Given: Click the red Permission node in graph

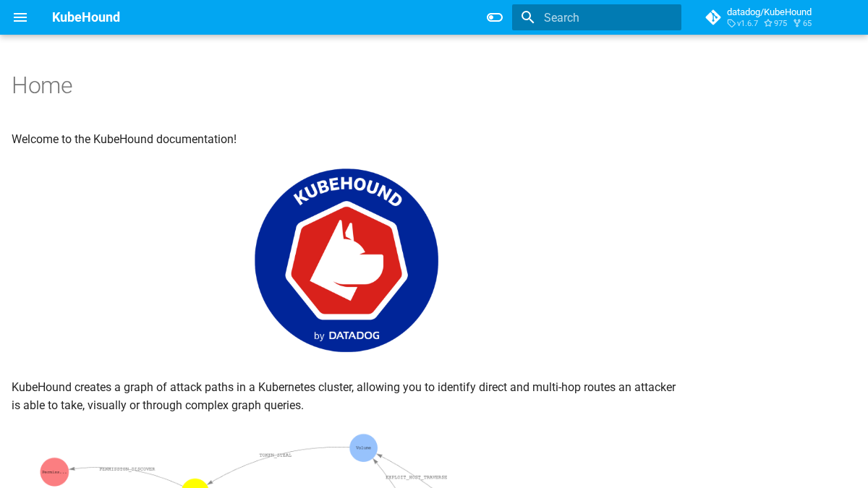Looking at the screenshot, I should [54, 472].
